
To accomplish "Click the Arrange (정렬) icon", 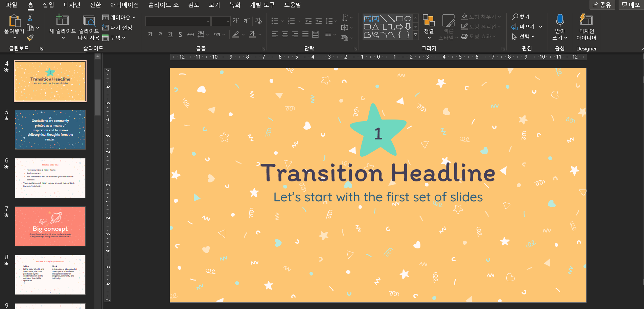I will (429, 20).
